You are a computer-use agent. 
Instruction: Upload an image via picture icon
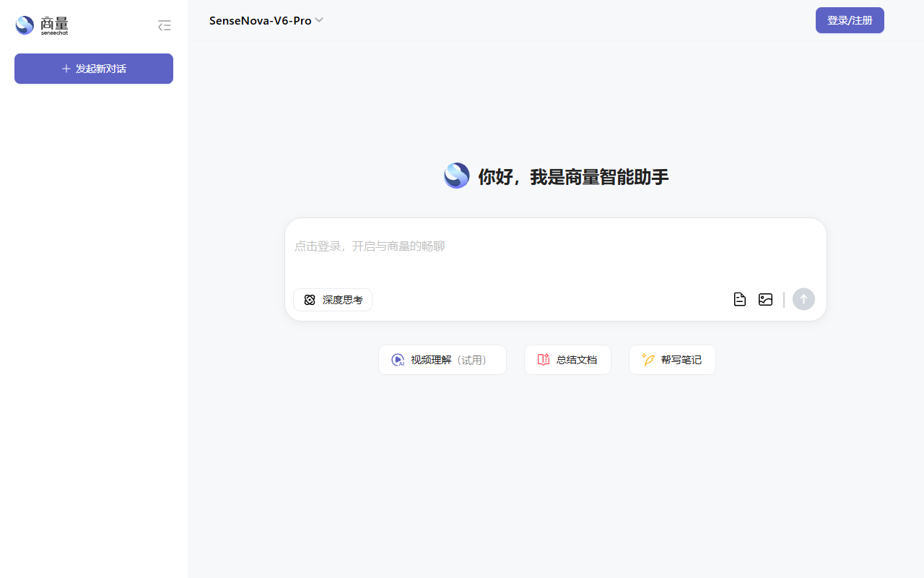point(766,299)
